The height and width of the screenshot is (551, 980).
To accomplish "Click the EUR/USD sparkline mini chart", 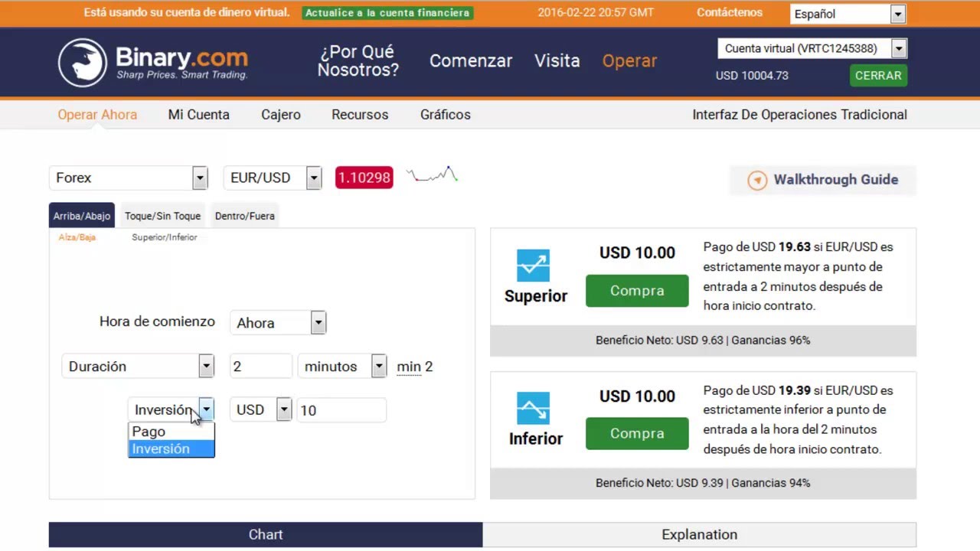I will point(433,174).
